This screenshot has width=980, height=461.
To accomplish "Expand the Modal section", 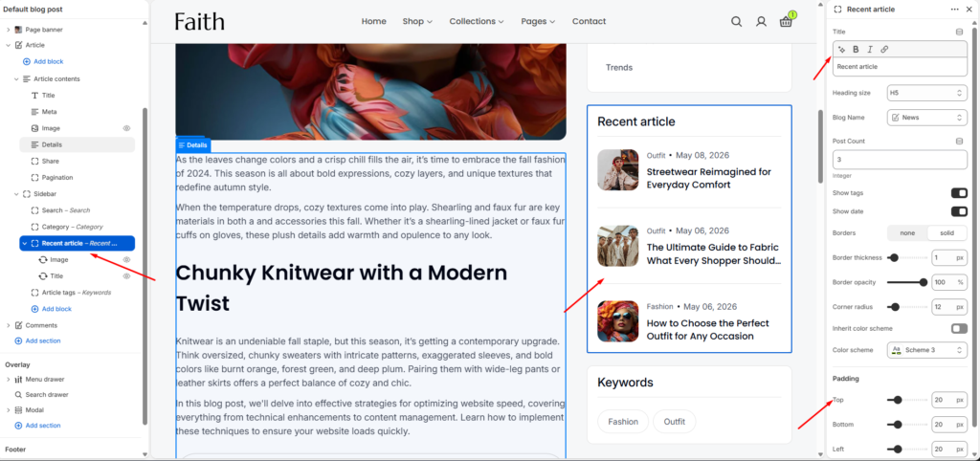I will click(x=8, y=410).
